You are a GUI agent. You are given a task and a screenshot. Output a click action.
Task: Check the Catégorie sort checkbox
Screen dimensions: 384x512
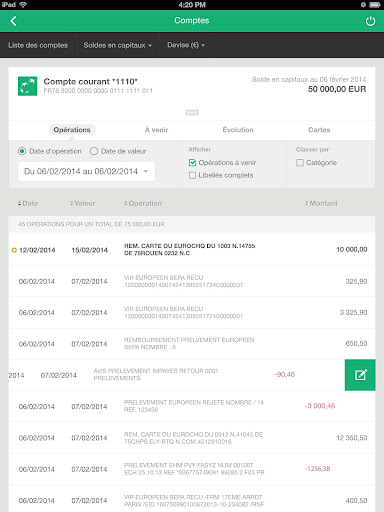(300, 163)
